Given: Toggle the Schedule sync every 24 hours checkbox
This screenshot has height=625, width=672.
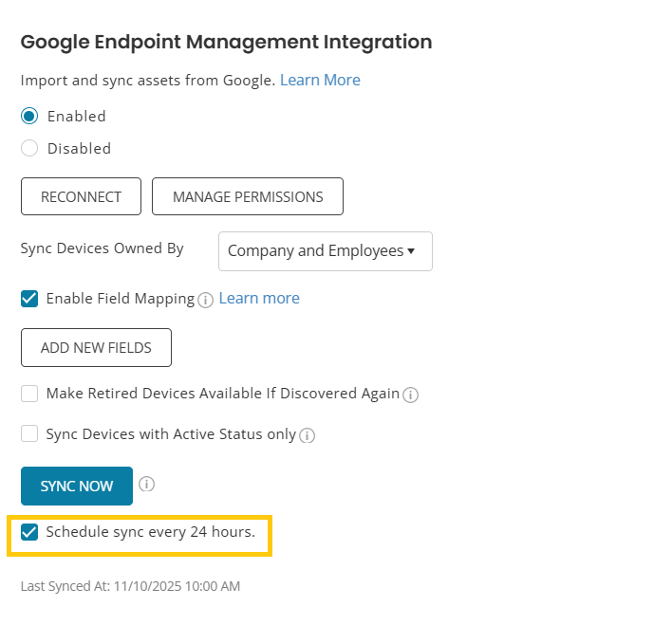Looking at the screenshot, I should pos(29,532).
